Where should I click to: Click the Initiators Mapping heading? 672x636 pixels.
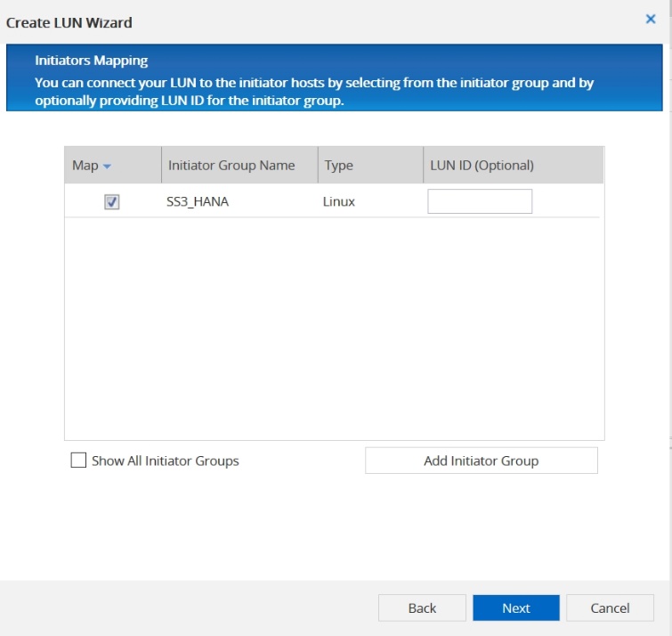(x=92, y=61)
